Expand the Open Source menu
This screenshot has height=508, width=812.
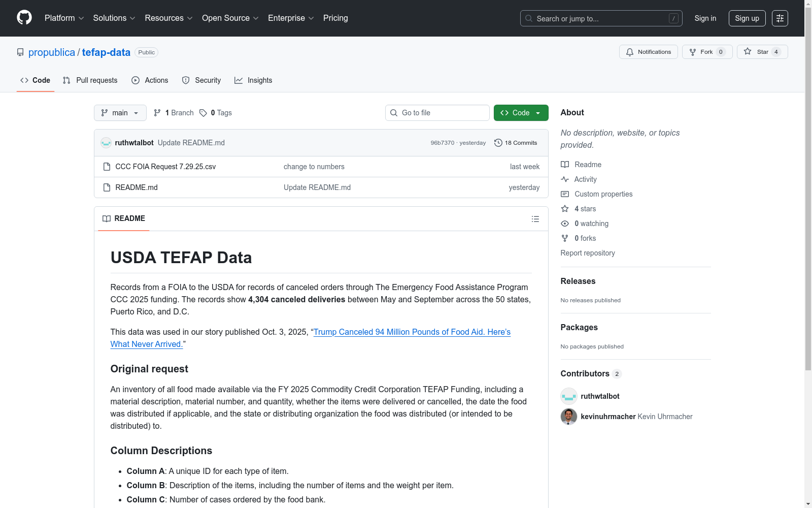click(230, 18)
